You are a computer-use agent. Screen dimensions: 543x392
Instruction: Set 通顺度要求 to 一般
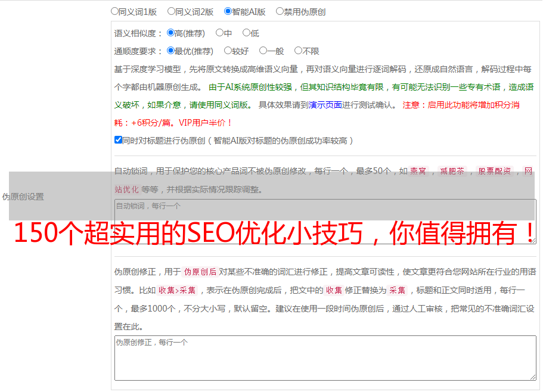tap(263, 51)
